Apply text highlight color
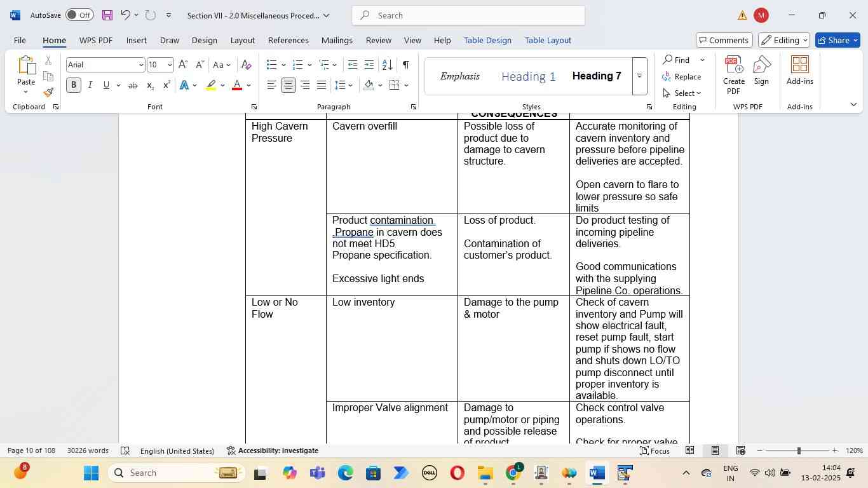Viewport: 868px width, 488px height. (x=211, y=85)
